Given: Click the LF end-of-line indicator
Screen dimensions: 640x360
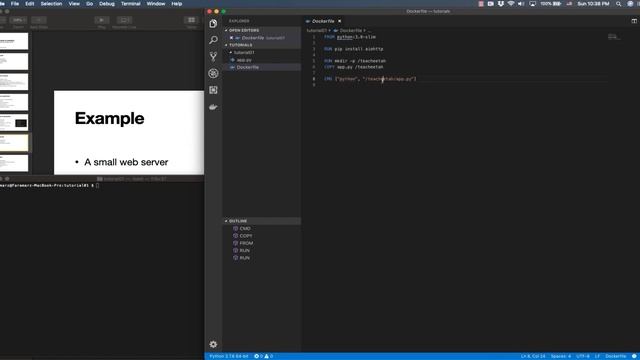Looking at the screenshot, I should point(597,356).
